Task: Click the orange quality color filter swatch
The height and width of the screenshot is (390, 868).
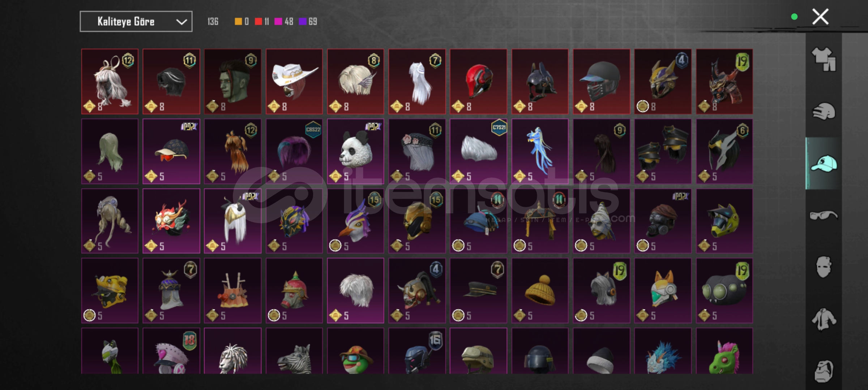Action: pos(238,22)
